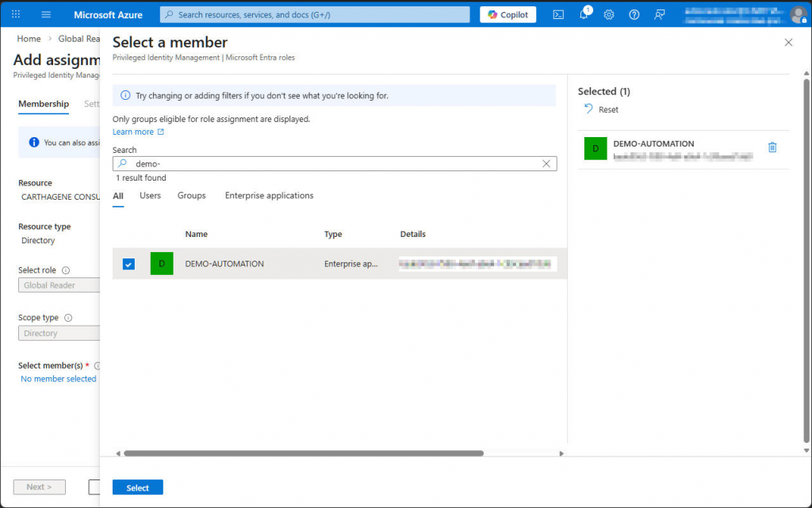Confirm with the Select button

tap(137, 487)
